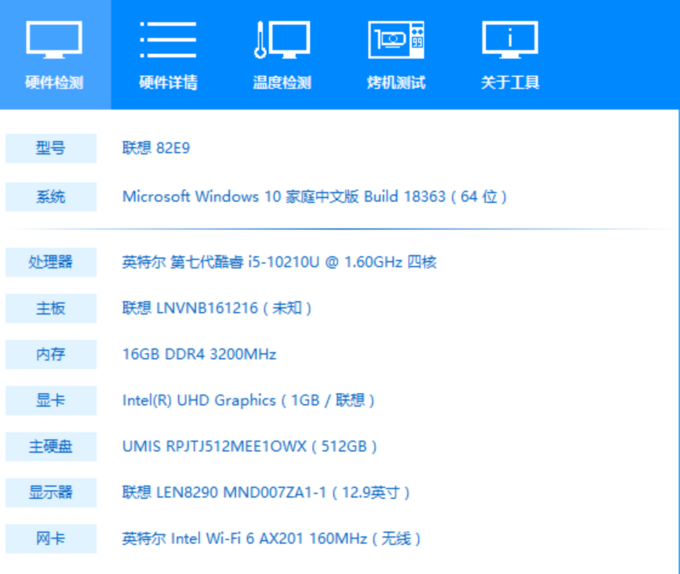Click the 主硬盘 label
The width and height of the screenshot is (680, 574).
(x=51, y=447)
